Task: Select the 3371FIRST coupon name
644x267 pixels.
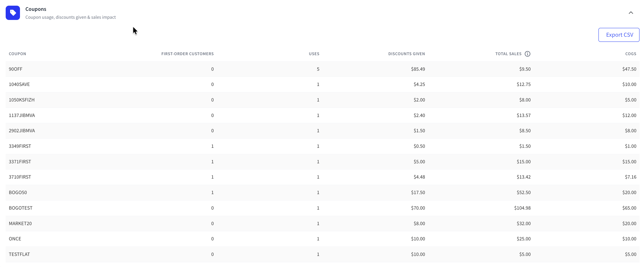Action: [20, 162]
